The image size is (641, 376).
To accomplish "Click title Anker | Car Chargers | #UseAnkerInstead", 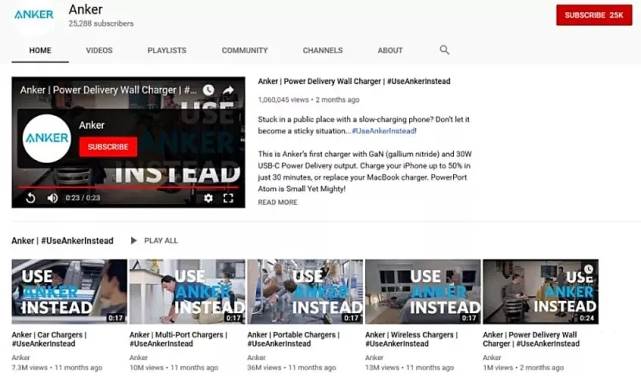I will pos(49,339).
